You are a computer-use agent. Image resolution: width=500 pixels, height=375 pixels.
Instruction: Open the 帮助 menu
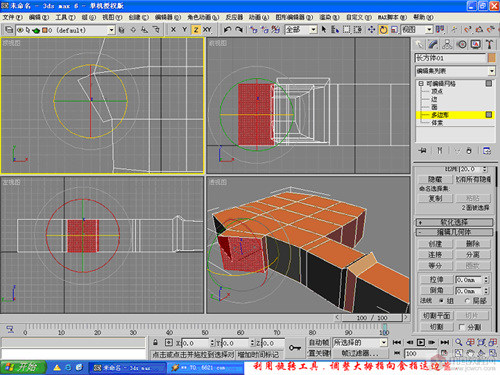click(x=423, y=17)
